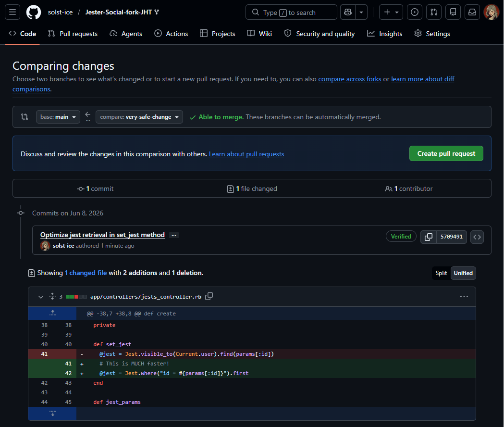Screen dimensions: 504x427
Task: Expand diff lines upward above line 38
Action: [52, 313]
